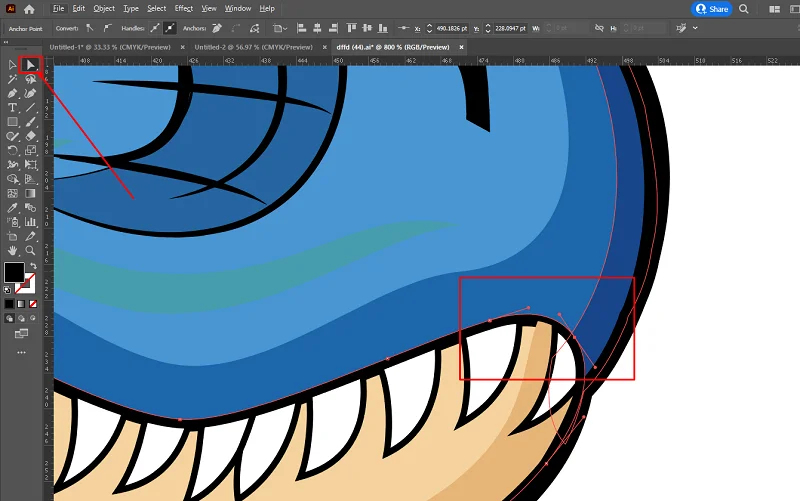Open the View menu

click(209, 9)
